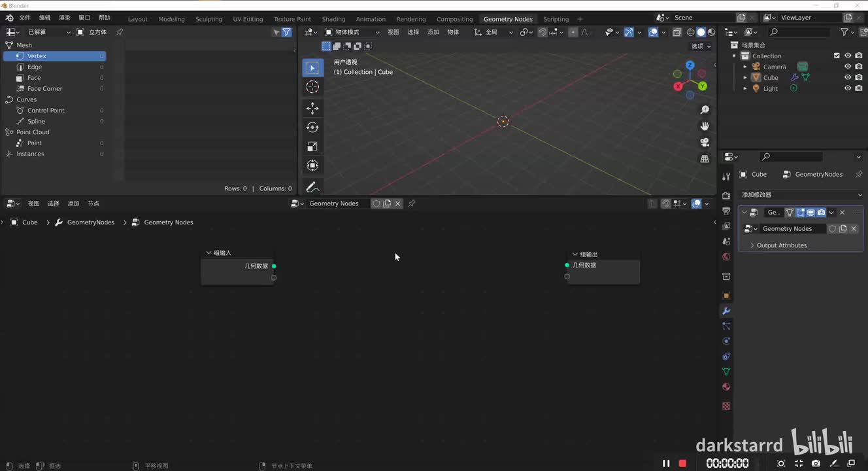The width and height of the screenshot is (868, 471).
Task: Disable Cube in renders via camera icon
Action: (x=858, y=77)
